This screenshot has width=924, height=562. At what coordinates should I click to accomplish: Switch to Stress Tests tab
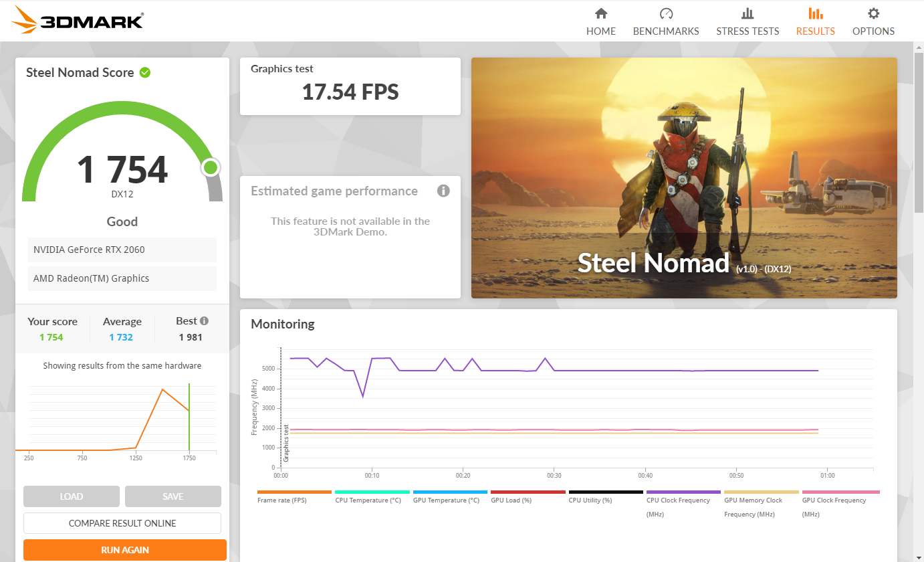pos(747,22)
